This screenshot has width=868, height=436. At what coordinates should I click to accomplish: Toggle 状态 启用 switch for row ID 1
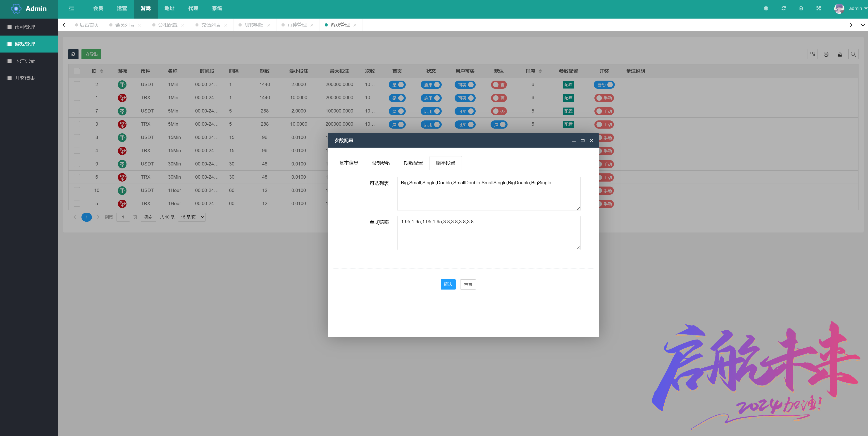(x=431, y=98)
